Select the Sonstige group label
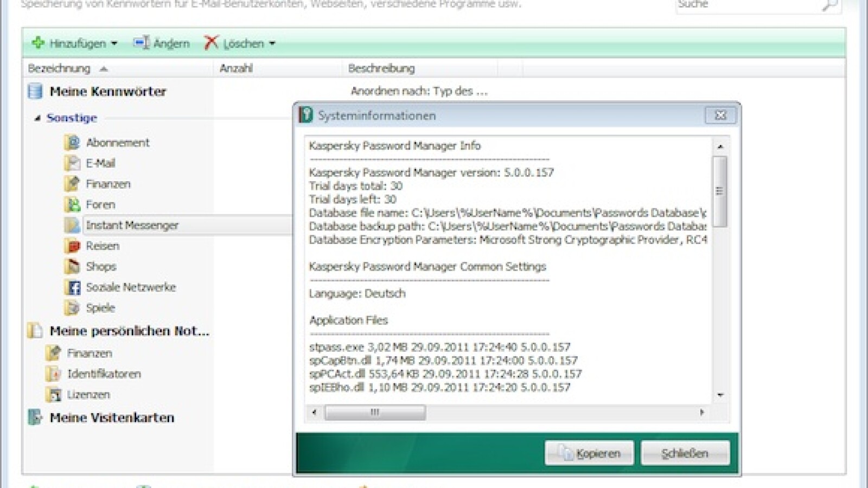 pyautogui.click(x=72, y=118)
